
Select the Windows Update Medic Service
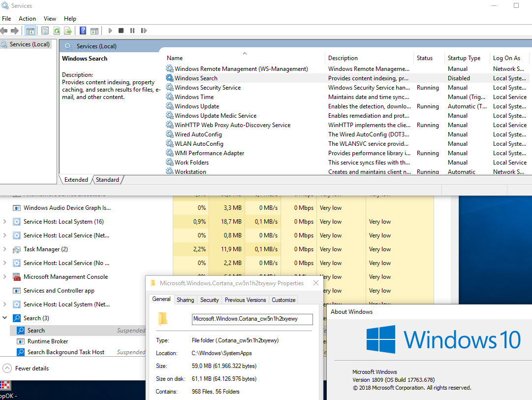tap(216, 116)
